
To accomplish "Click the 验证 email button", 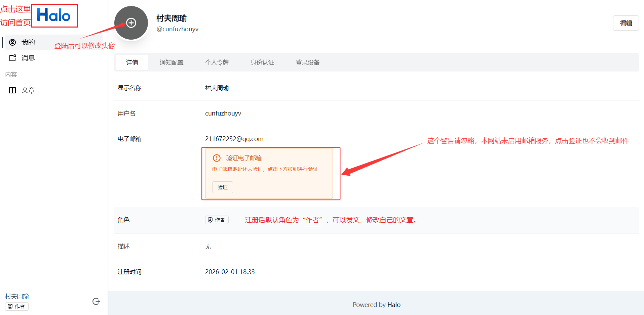I will [222, 187].
